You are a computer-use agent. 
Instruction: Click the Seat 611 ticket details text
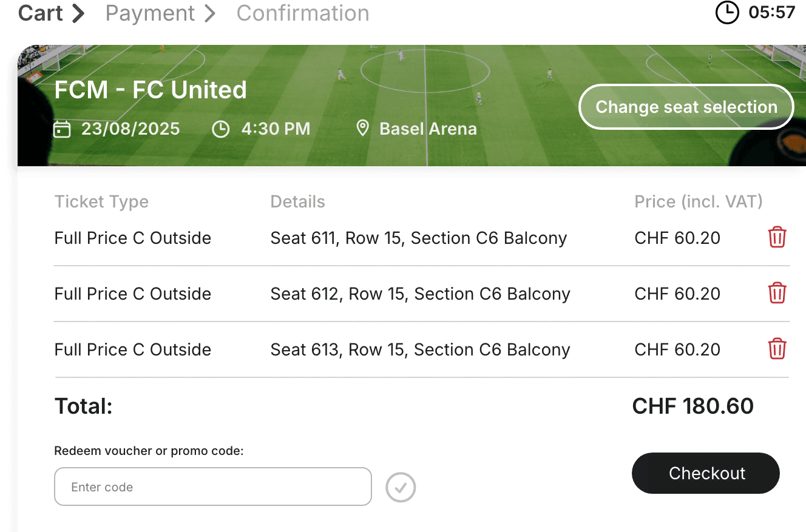[x=418, y=238]
